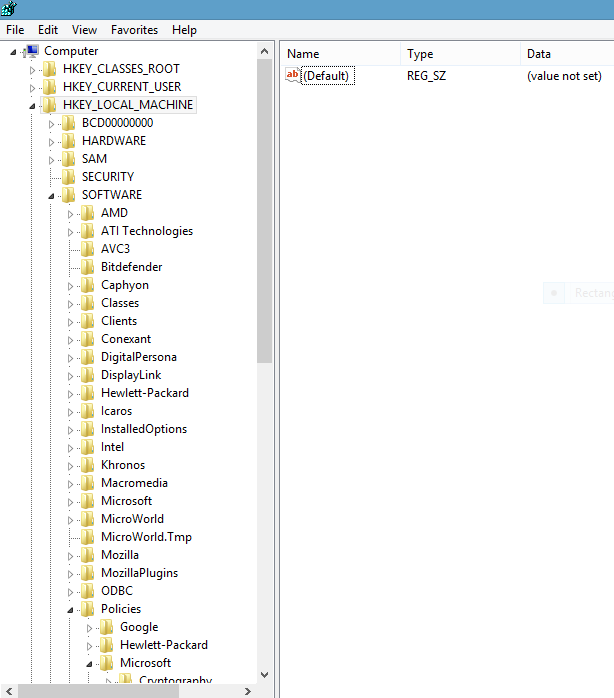Collapse the Policies key
Image resolution: width=614 pixels, height=698 pixels.
[70, 610]
